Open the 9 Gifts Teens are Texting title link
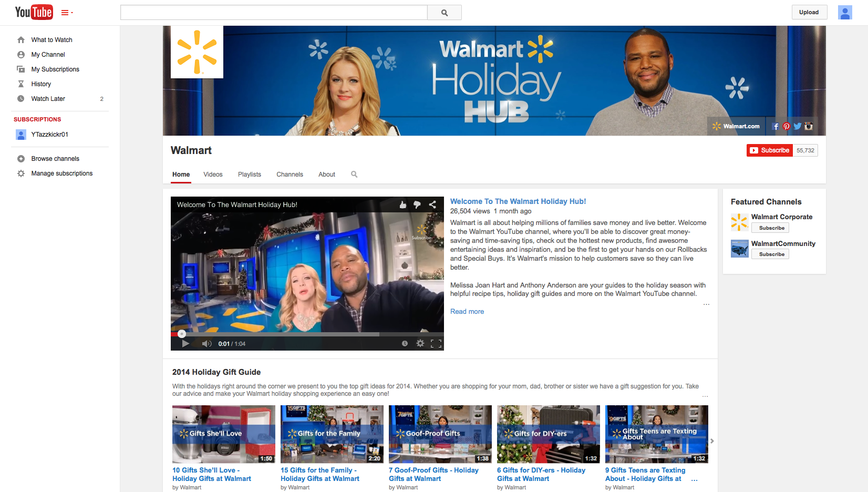The height and width of the screenshot is (492, 868). click(645, 475)
